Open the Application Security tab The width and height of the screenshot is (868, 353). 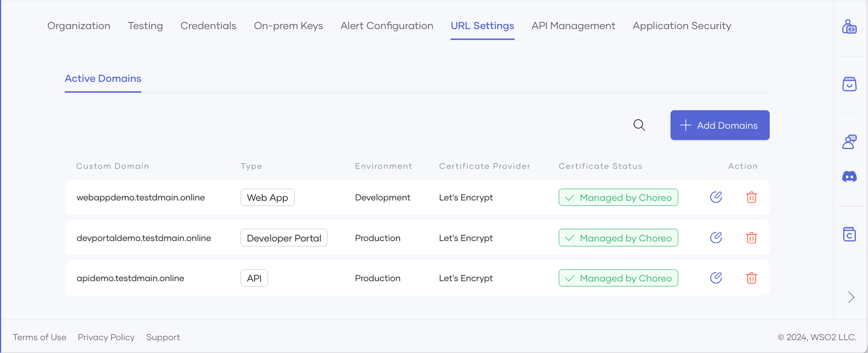[x=682, y=26]
